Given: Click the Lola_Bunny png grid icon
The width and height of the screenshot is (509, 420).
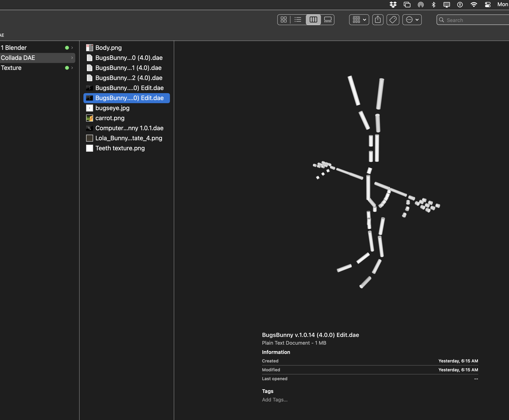Looking at the screenshot, I should click(89, 138).
